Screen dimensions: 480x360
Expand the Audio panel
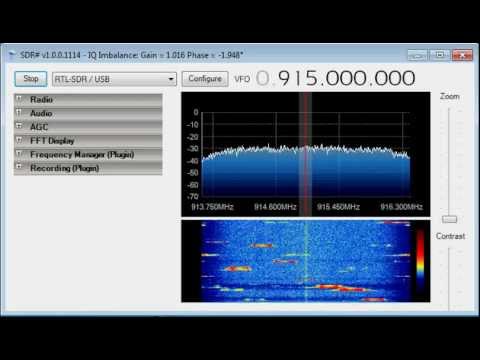(x=88, y=113)
